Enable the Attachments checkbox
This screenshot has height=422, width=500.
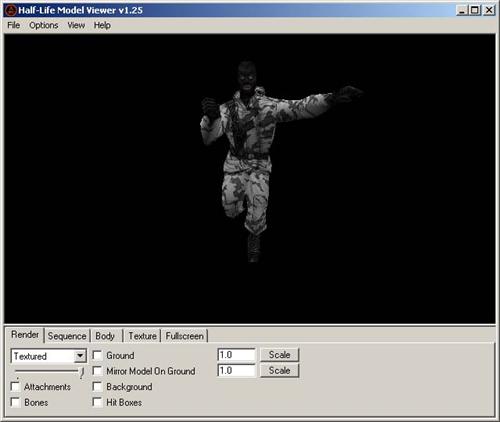point(15,387)
